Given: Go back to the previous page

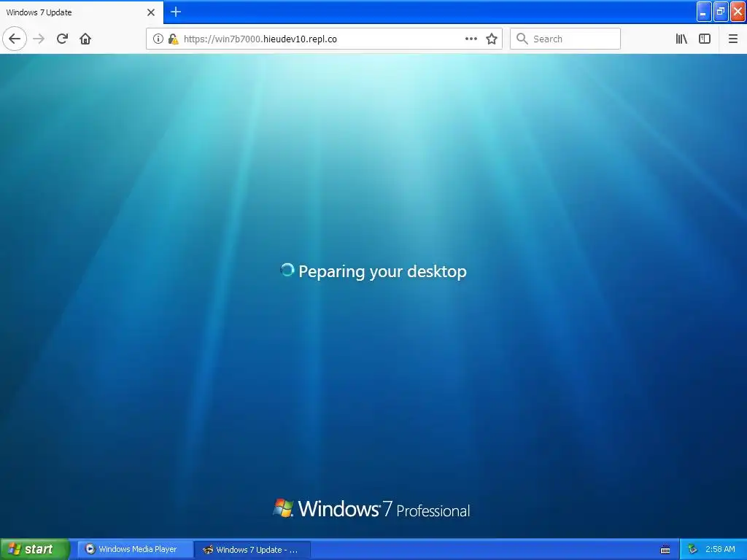Looking at the screenshot, I should coord(15,39).
